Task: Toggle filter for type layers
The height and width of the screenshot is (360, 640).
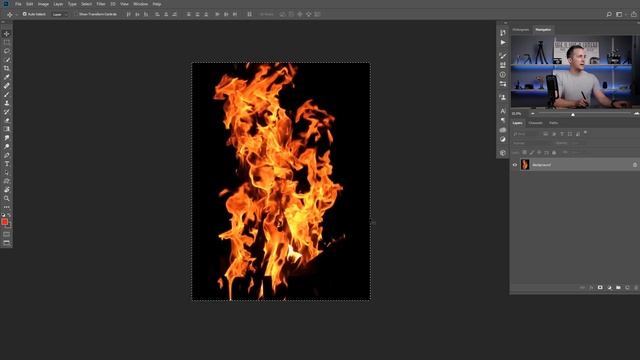Action: [x=562, y=134]
